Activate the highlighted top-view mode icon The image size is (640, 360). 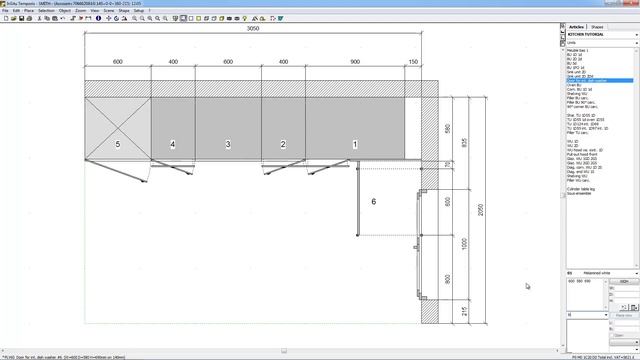[183, 18]
